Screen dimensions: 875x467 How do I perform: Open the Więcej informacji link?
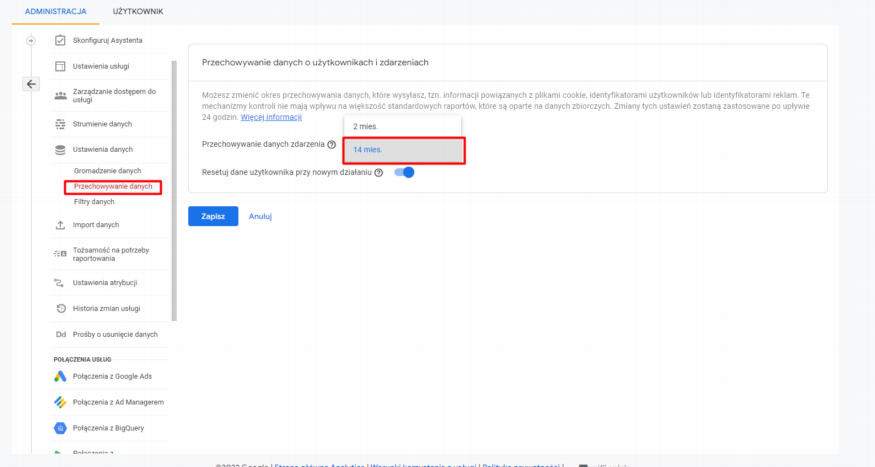tap(265, 117)
